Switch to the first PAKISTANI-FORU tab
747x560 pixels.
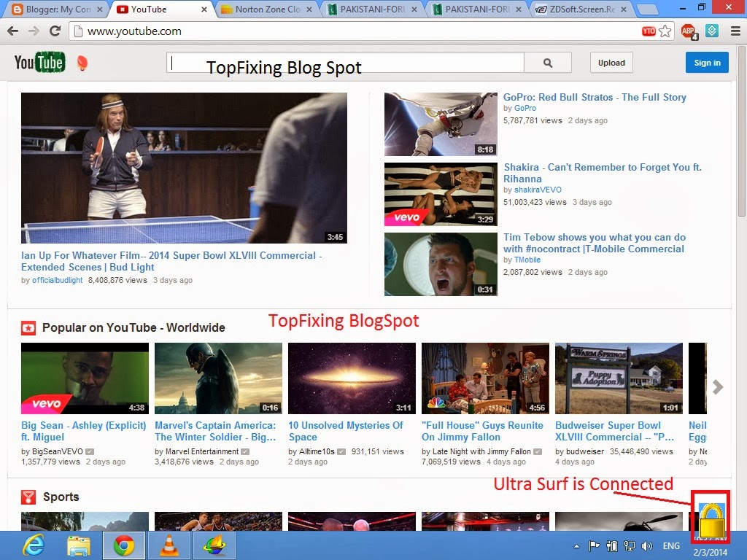(x=371, y=9)
